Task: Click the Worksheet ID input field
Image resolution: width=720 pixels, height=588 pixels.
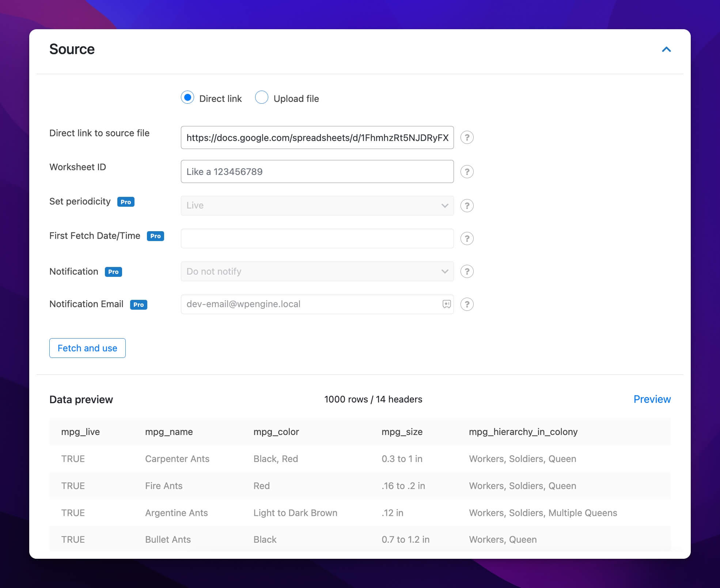Action: (x=318, y=172)
